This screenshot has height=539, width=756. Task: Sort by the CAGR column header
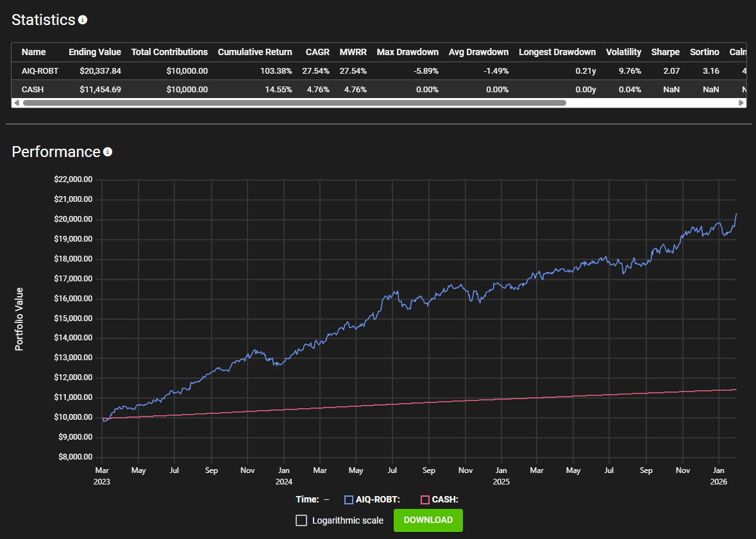[x=317, y=52]
